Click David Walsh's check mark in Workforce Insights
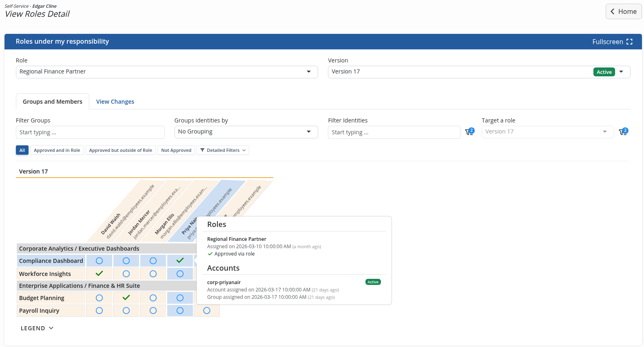This screenshot has width=644, height=347. (99, 274)
